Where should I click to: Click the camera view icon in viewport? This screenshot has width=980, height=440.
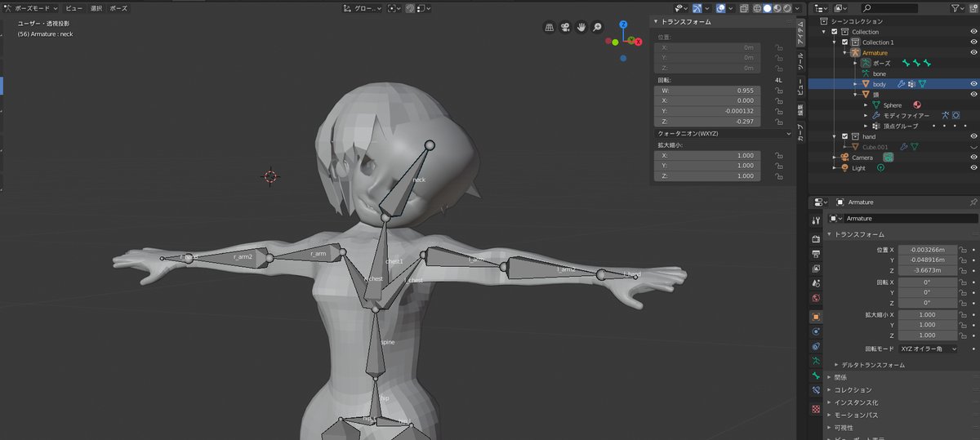(x=565, y=27)
